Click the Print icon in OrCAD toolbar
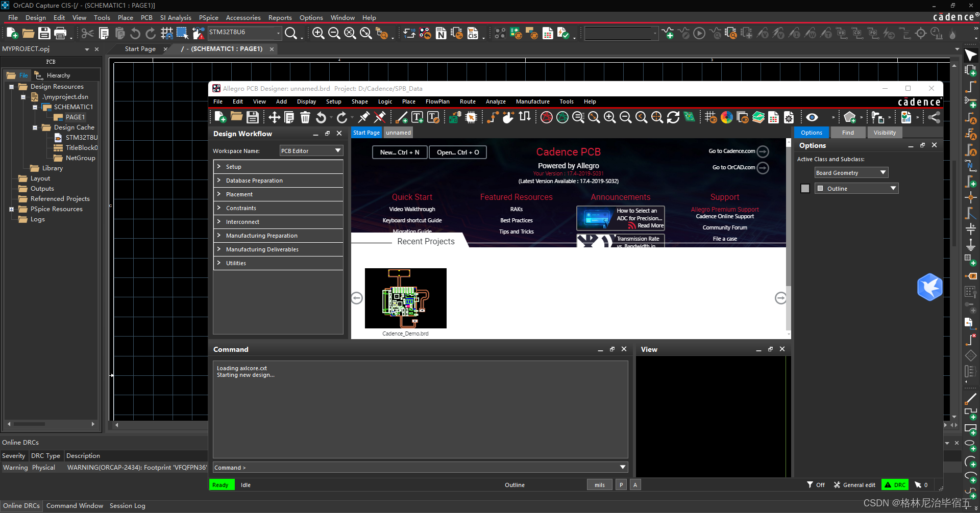Screen dimensions: 980x513 tap(60, 34)
